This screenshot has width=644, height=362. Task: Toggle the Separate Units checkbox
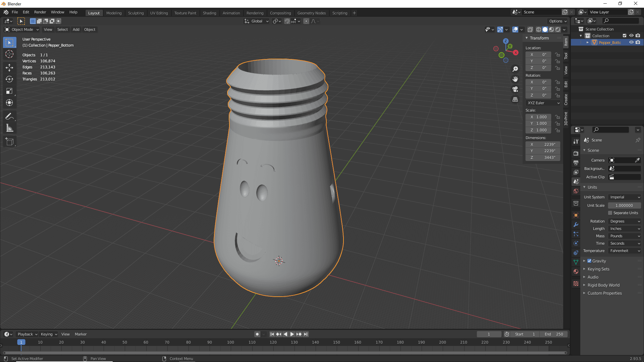(610, 213)
